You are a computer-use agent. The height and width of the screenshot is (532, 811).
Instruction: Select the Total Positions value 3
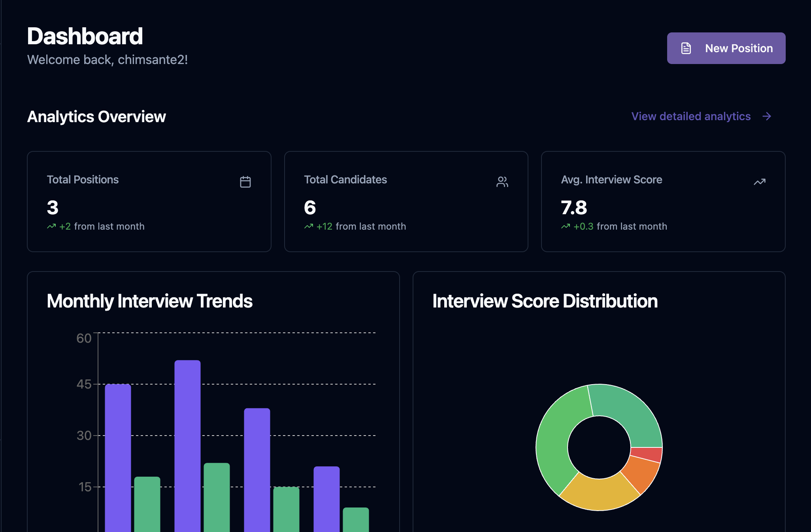pos(53,208)
